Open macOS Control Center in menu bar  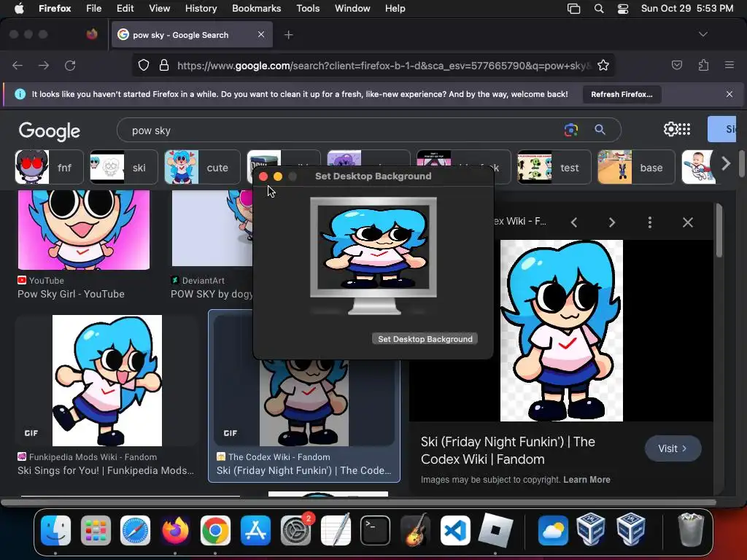pyautogui.click(x=623, y=9)
